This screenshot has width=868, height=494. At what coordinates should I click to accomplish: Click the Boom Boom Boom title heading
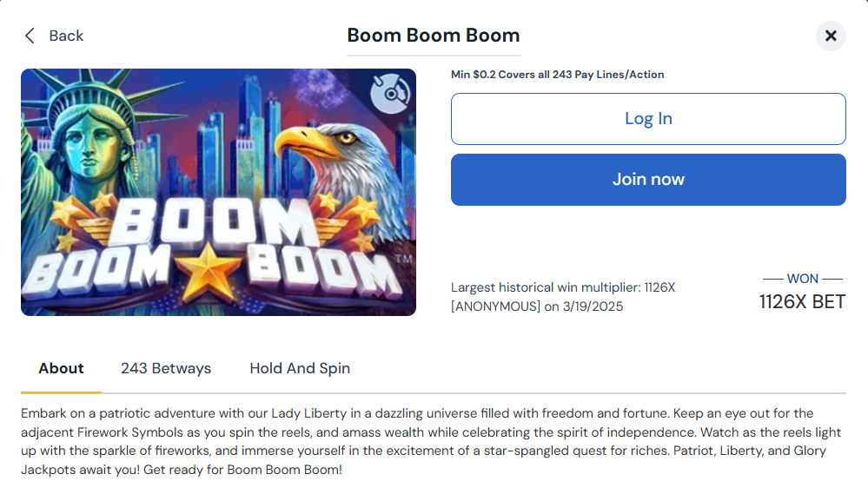tap(434, 36)
